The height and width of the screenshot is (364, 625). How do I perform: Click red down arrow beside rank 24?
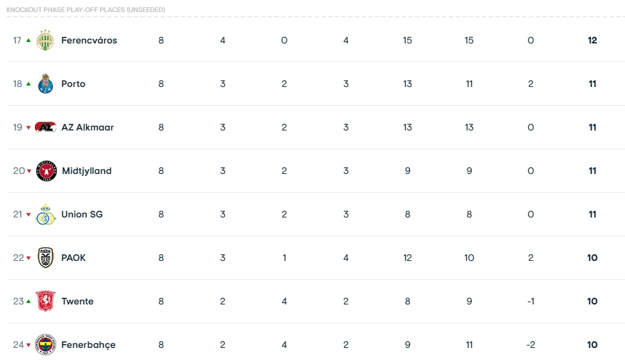(x=28, y=345)
